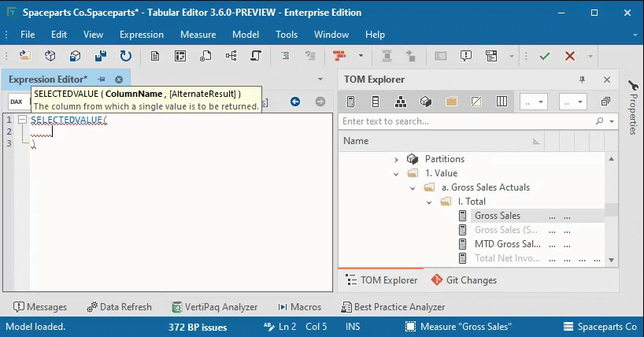Pin the TOM Explorer panel
Viewport: 644px width, 337px height.
(x=582, y=80)
